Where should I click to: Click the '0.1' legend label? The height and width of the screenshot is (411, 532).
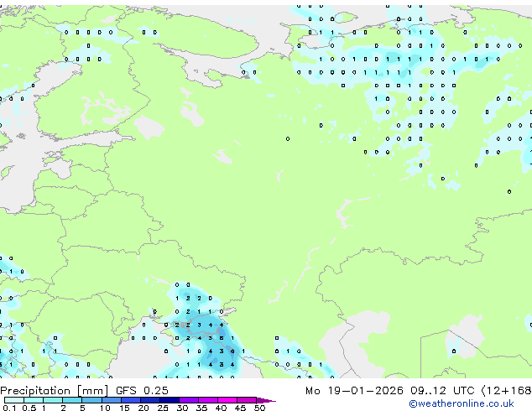(x=9, y=408)
